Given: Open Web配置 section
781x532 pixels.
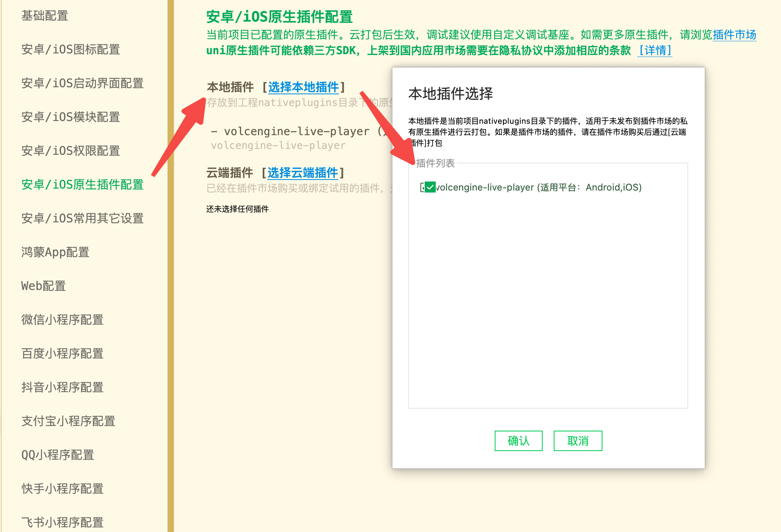Looking at the screenshot, I should coord(44,286).
